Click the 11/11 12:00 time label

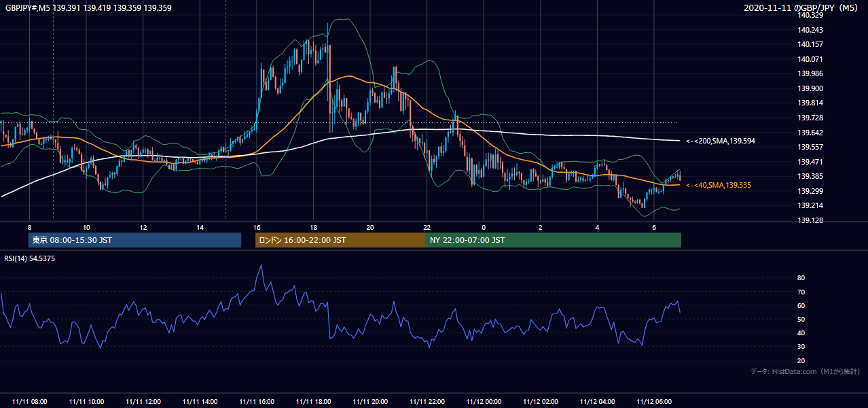coord(143,402)
